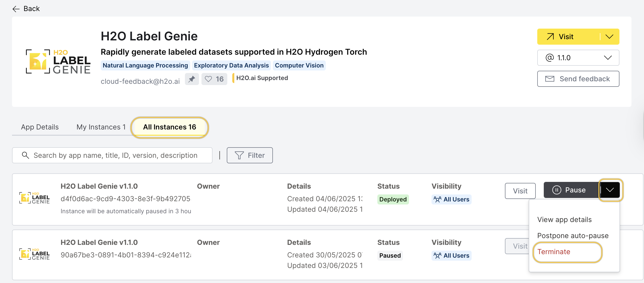Click the external-link arrow inside Visit button
The height and width of the screenshot is (283, 644).
click(550, 36)
